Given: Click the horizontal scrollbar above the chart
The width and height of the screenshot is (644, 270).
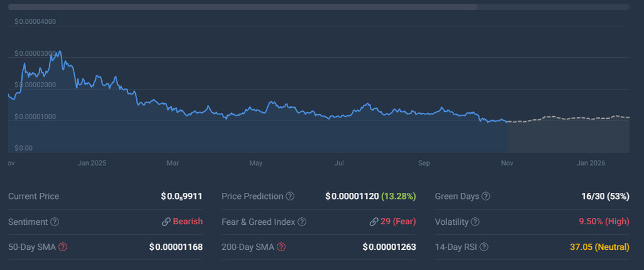Looking at the screenshot, I should point(243,7).
